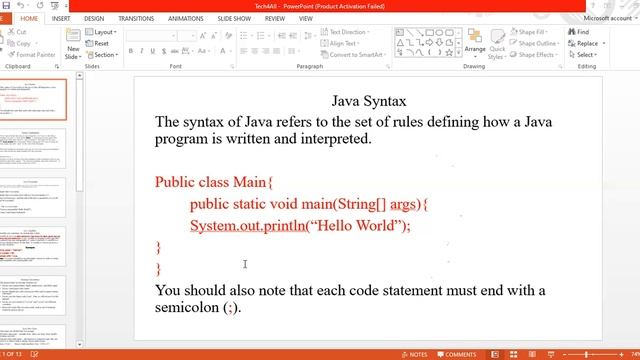Click the Bullets list icon
The width and height of the screenshot is (640, 360).
coord(244,36)
